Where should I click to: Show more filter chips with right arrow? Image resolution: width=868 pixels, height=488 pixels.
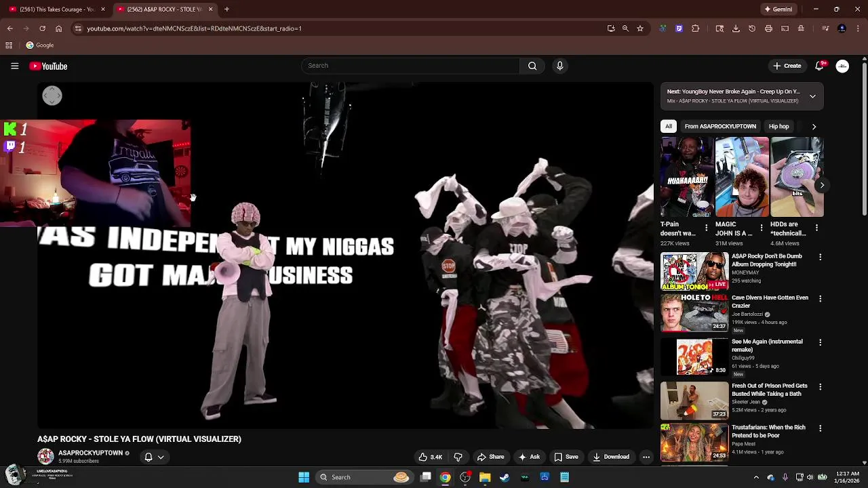[x=814, y=126]
